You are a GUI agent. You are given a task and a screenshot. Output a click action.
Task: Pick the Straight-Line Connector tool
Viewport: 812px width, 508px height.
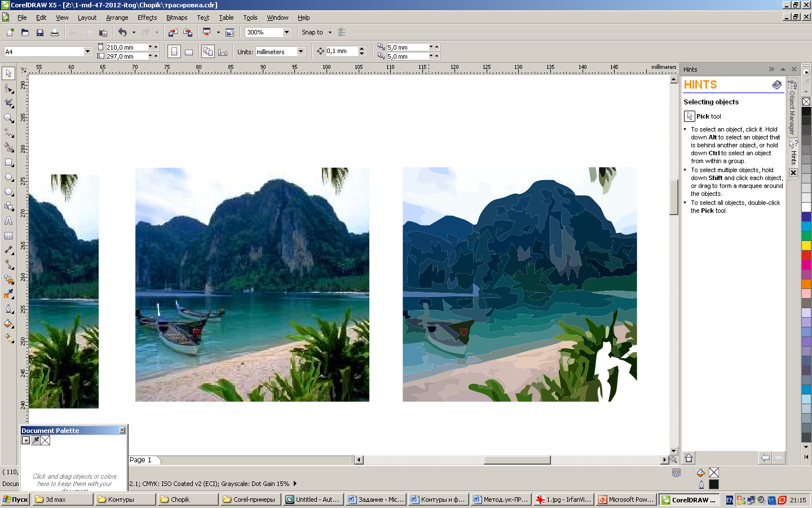pos(8,265)
